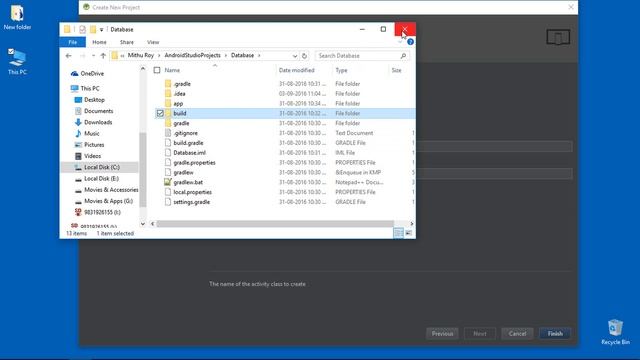The image size is (640, 360).
Task: Click the Up one level arrow
Action: (x=103, y=56)
